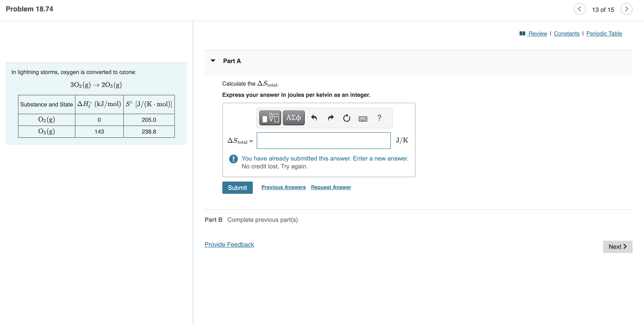The image size is (644, 325).
Task: Click the ΔS total answer field
Action: pos(324,141)
